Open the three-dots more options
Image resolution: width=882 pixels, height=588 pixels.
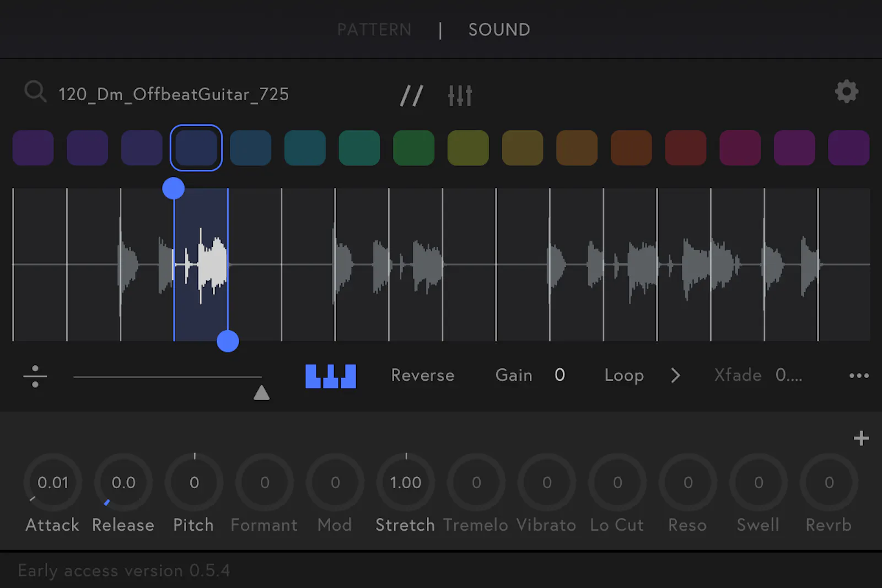[859, 376]
